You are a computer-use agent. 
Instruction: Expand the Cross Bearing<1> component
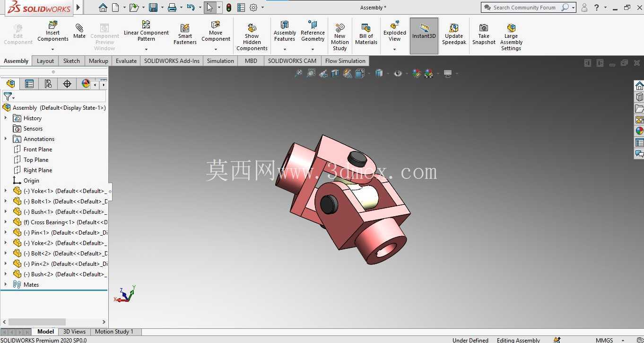pos(6,222)
